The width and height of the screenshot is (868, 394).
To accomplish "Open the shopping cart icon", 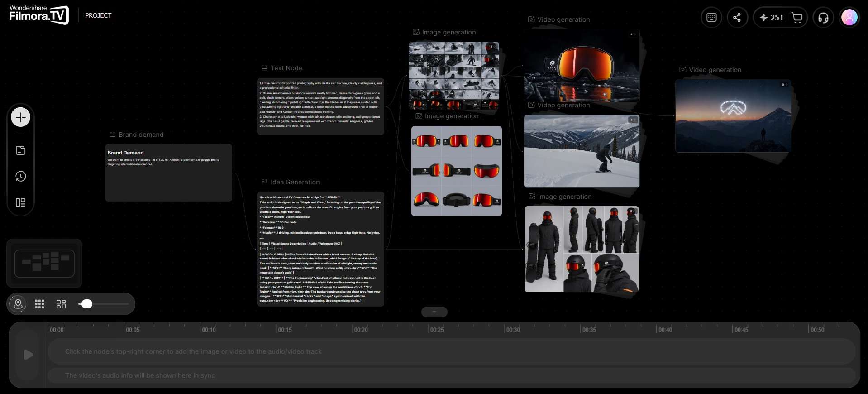I will [x=797, y=18].
